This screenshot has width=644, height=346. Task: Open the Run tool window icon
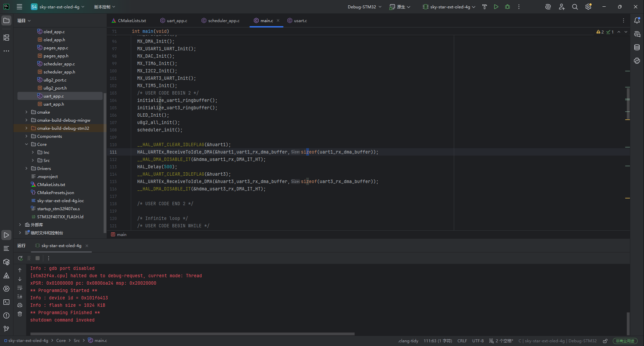[x=6, y=235]
